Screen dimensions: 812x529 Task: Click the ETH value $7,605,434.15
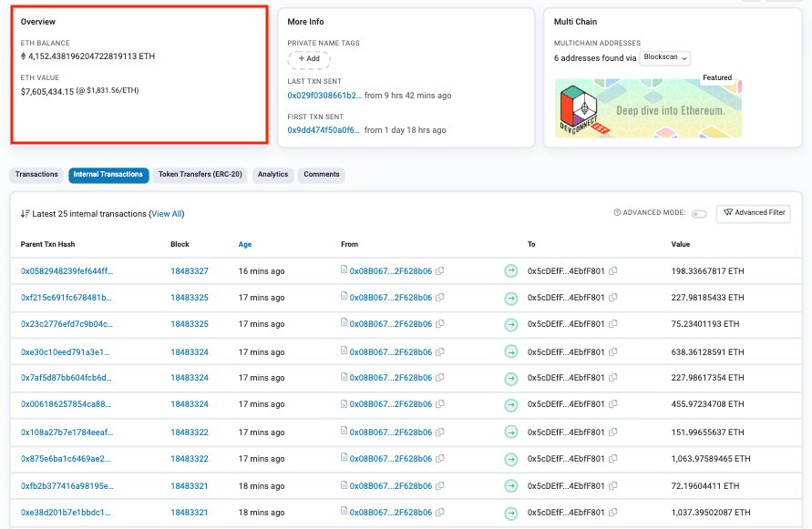coord(47,92)
